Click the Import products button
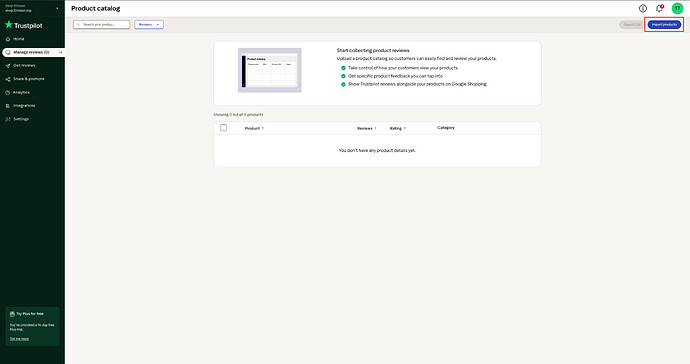Screen dimensions: 690x364 pyautogui.click(x=664, y=25)
